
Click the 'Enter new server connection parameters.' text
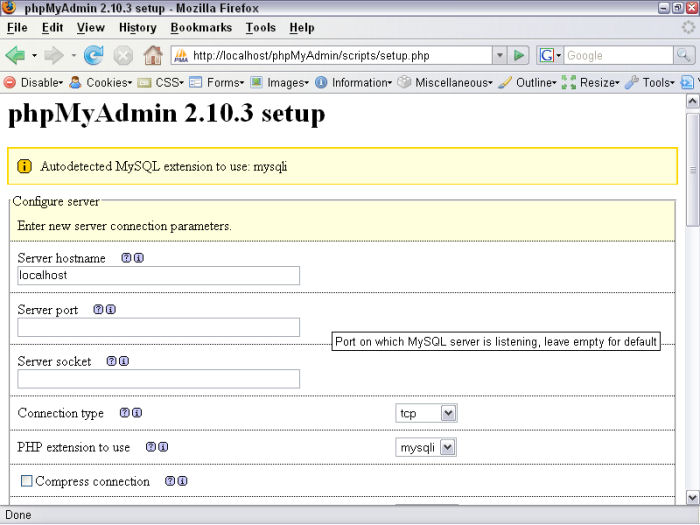(x=124, y=226)
